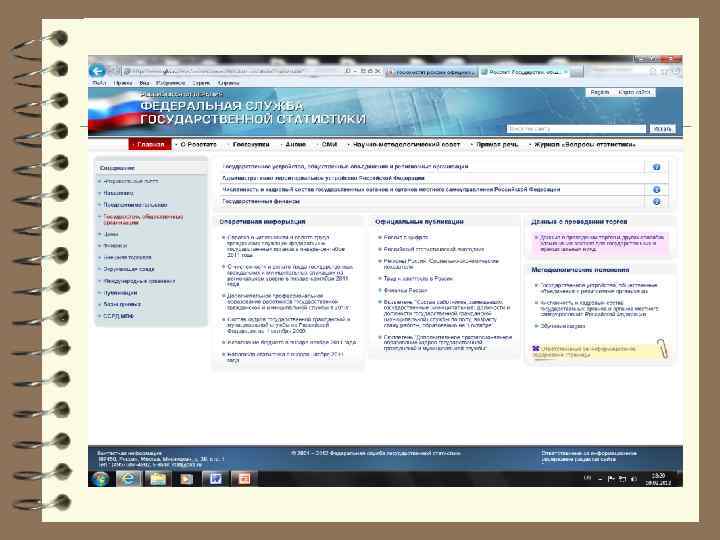Open the «Финансы России» publication link
The width and height of the screenshot is (720, 540).
coord(405,291)
